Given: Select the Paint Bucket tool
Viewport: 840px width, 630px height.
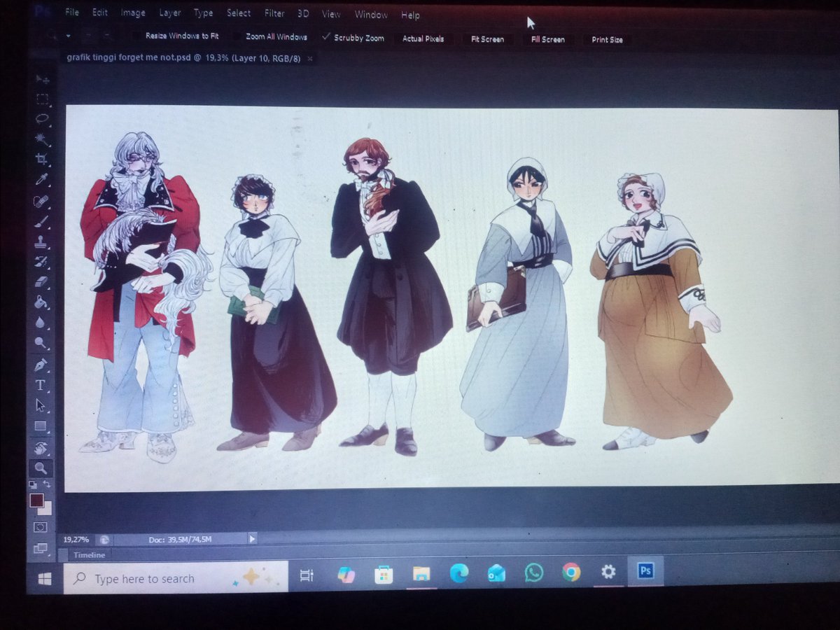Looking at the screenshot, I should [x=41, y=302].
